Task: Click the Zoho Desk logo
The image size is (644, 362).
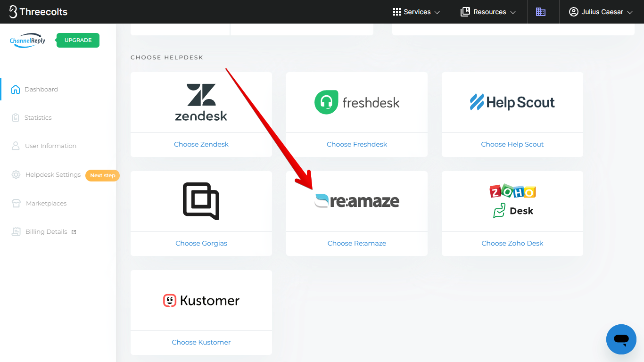Action: pos(512,201)
